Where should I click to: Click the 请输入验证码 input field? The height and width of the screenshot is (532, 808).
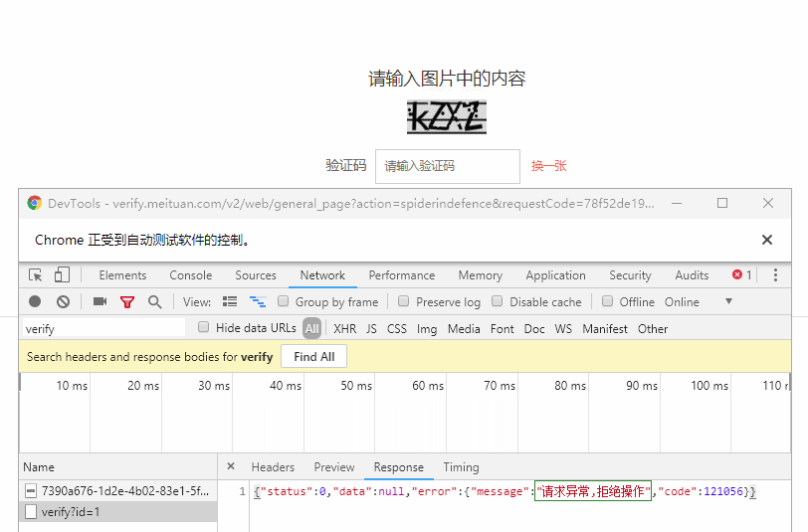click(x=447, y=166)
